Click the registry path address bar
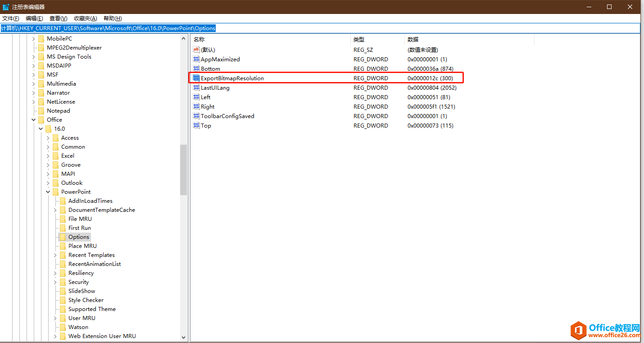644x343 pixels. (320, 28)
